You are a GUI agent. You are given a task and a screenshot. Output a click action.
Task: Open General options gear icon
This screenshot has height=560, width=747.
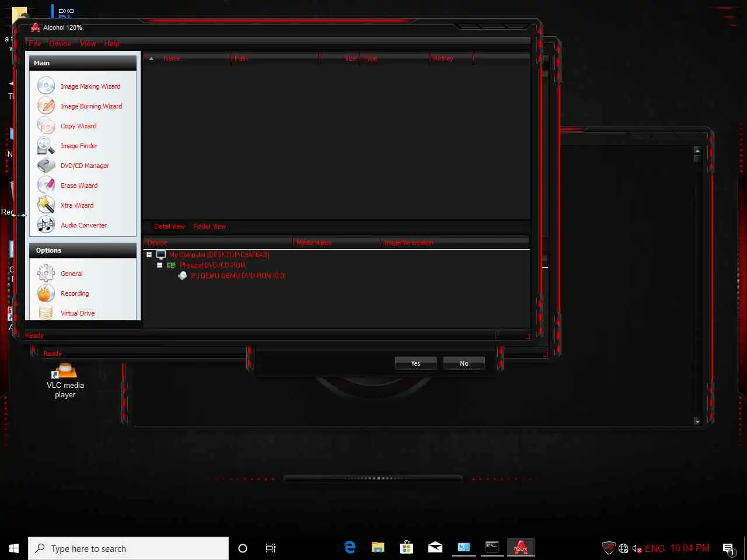click(x=46, y=273)
